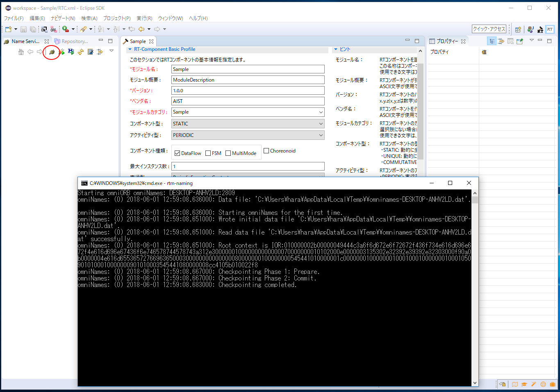Click the collapse arrows icon in Properties view

coord(501,41)
